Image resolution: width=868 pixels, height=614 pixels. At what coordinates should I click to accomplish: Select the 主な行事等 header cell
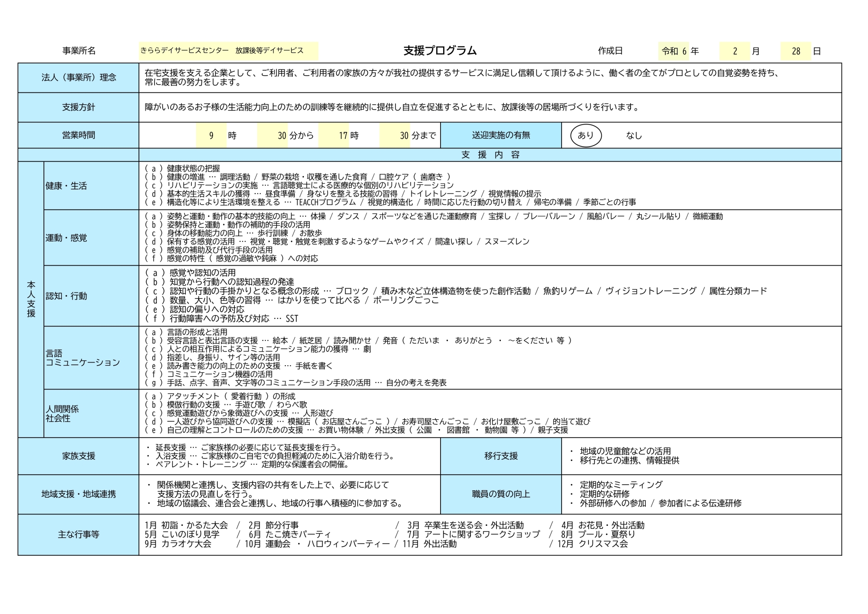pyautogui.click(x=79, y=535)
